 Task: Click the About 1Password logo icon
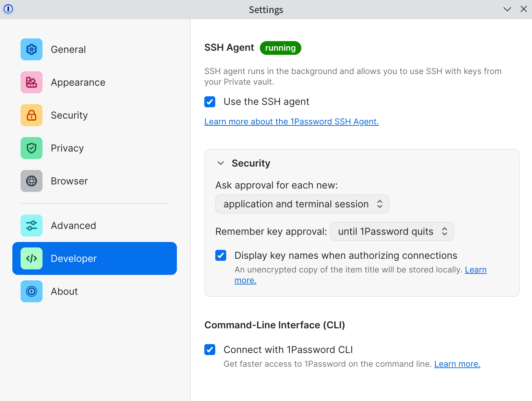point(32,291)
